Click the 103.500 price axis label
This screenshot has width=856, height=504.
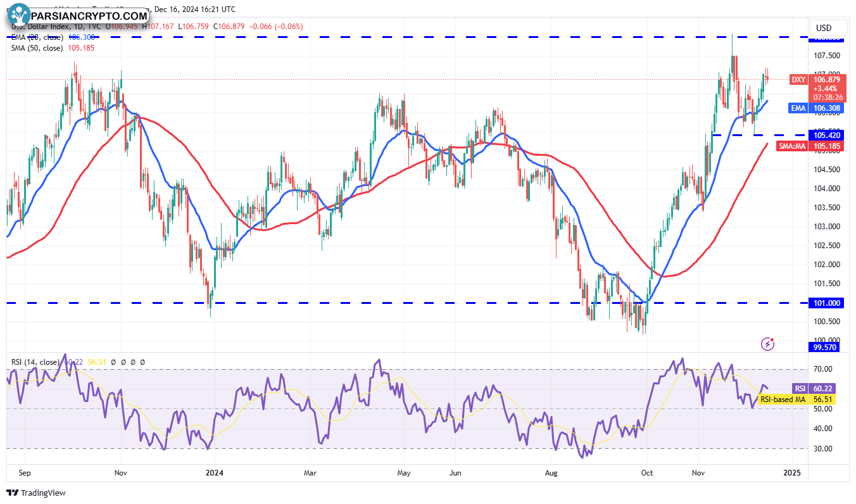coord(828,208)
